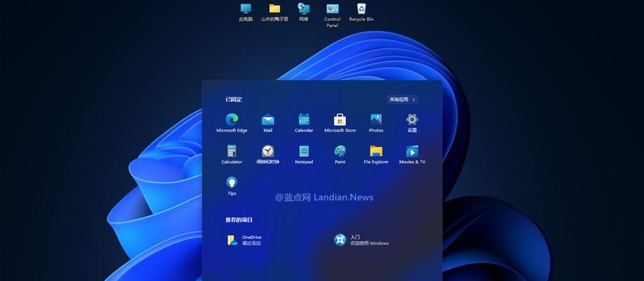Open the Calculator app
This screenshot has width=644, height=281.
tap(231, 155)
